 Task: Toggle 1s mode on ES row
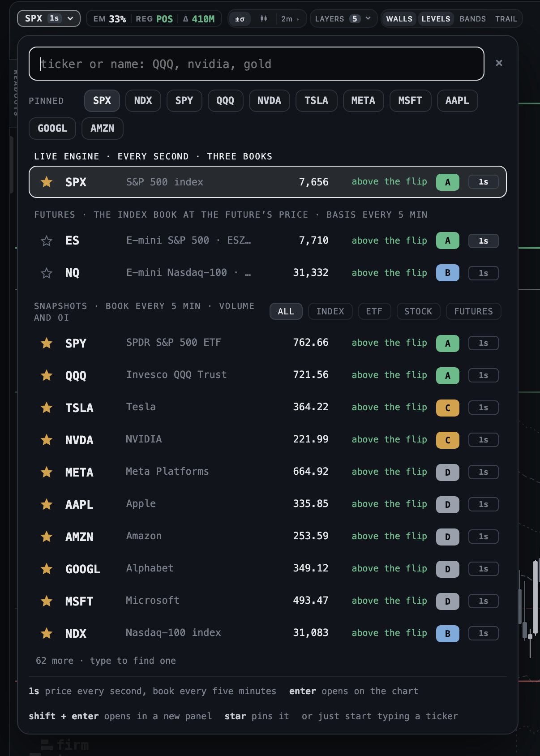(484, 241)
